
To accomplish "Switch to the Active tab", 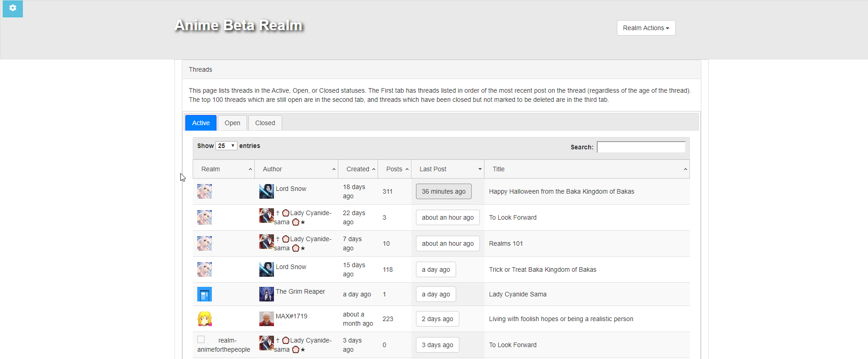I will pyautogui.click(x=201, y=123).
